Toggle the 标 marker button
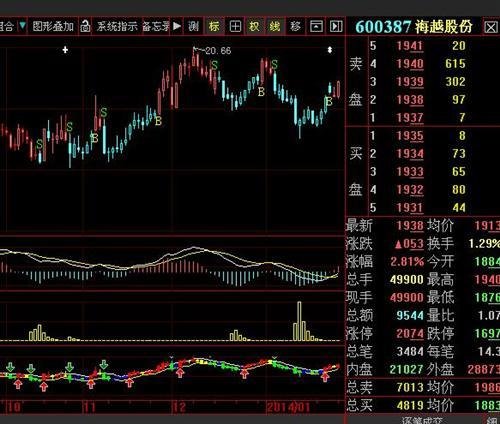This screenshot has height=424, width=500. tap(214, 26)
